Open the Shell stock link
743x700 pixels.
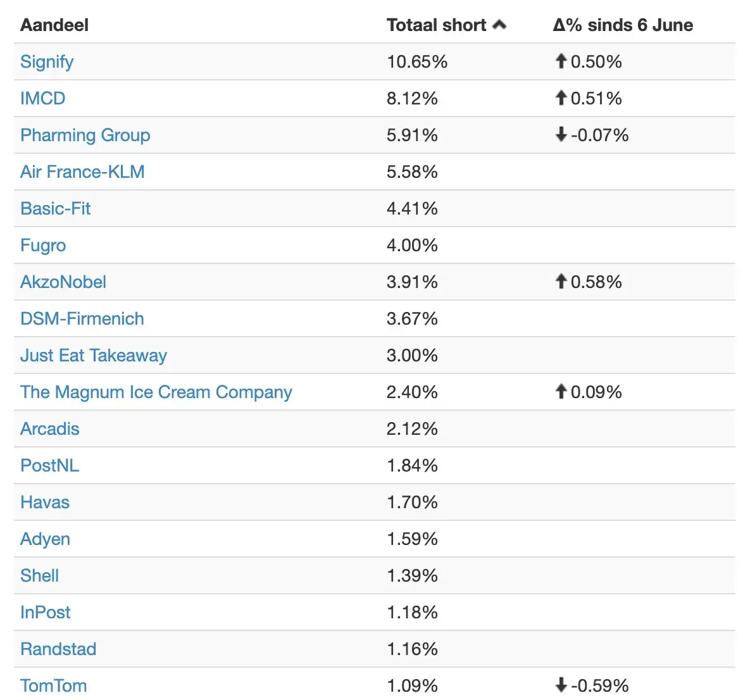point(39,575)
